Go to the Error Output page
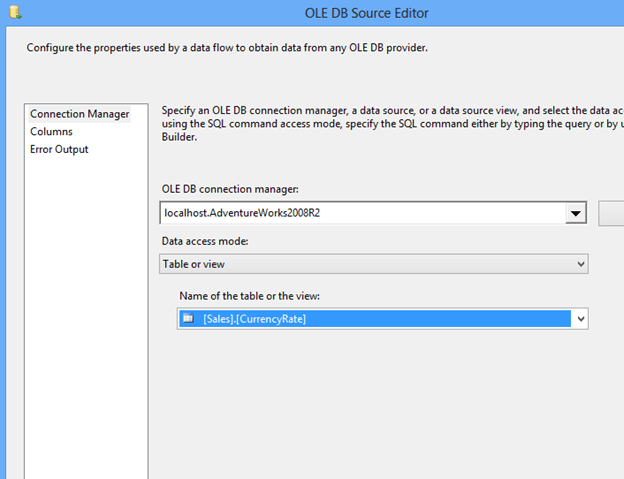This screenshot has width=624, height=479. [x=59, y=150]
